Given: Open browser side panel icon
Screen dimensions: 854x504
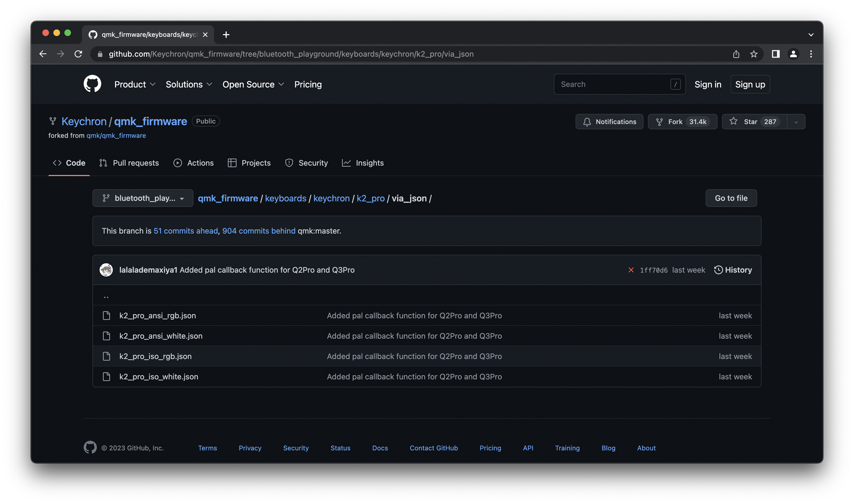Looking at the screenshot, I should tap(775, 54).
